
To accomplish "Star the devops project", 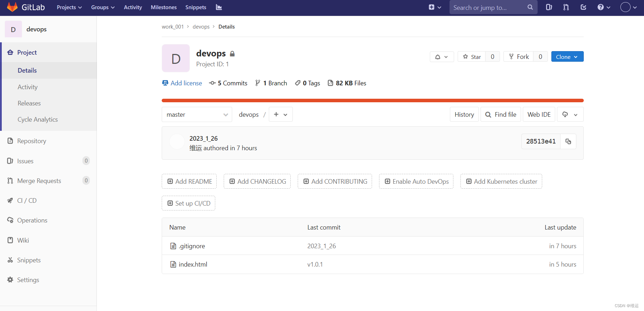I will point(472,57).
